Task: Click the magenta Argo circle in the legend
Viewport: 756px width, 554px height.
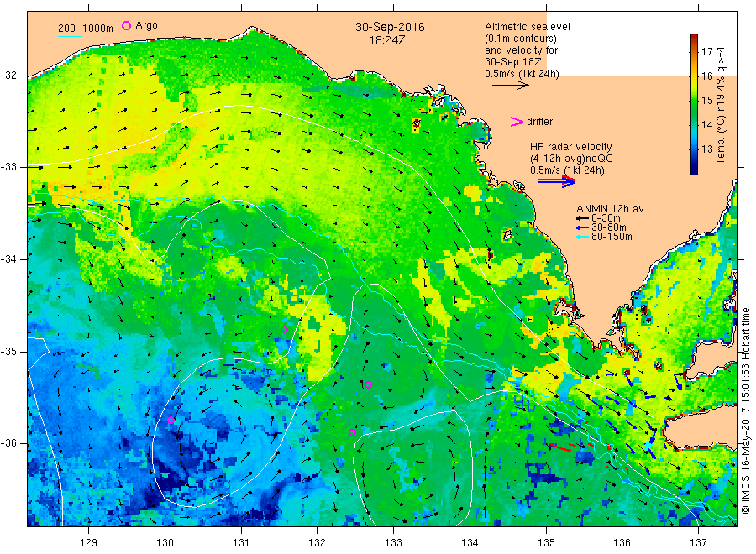Action: (x=126, y=25)
